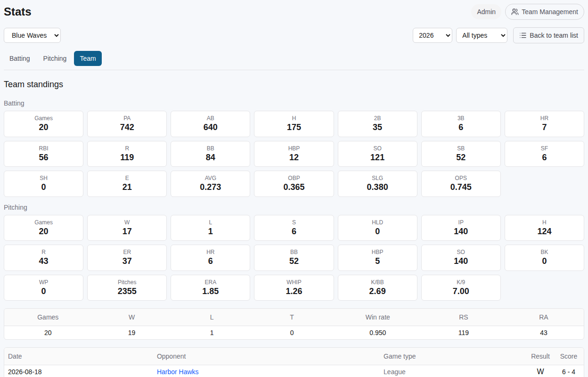Click the people icon in Team Management
Image resolution: width=588 pixels, height=377 pixels.
point(515,12)
